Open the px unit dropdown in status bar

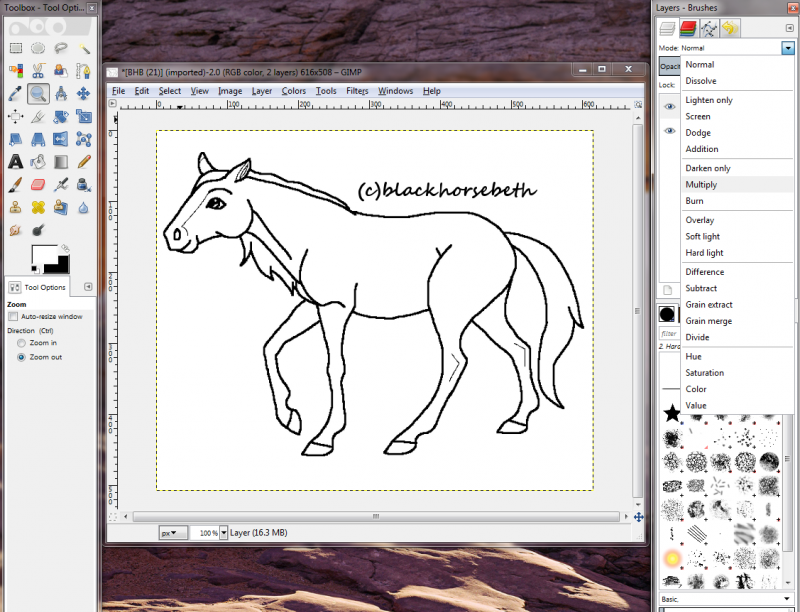click(x=173, y=533)
